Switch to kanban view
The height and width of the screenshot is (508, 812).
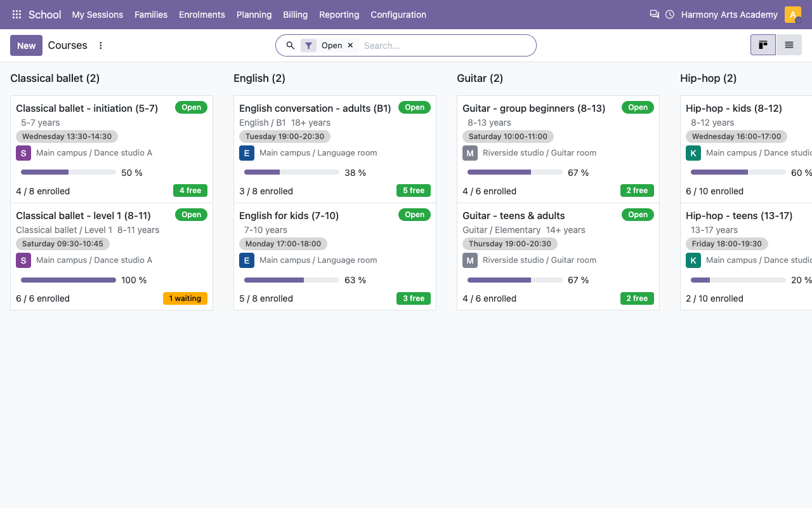pyautogui.click(x=763, y=45)
